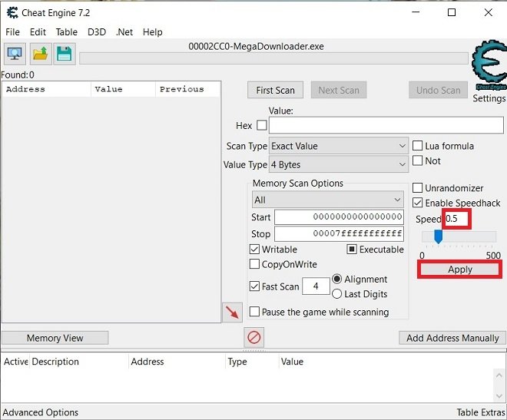Expand the Memory Scan Options All dropdown

[327, 200]
